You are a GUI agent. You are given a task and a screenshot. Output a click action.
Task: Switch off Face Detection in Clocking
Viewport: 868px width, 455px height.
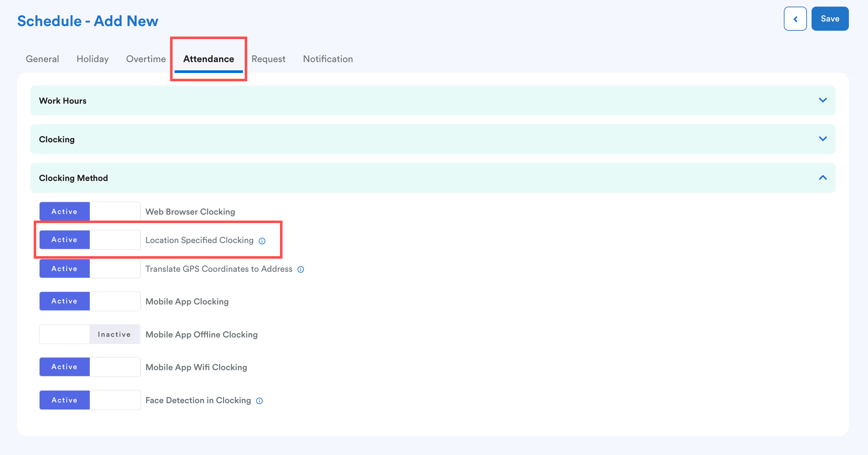click(x=90, y=400)
